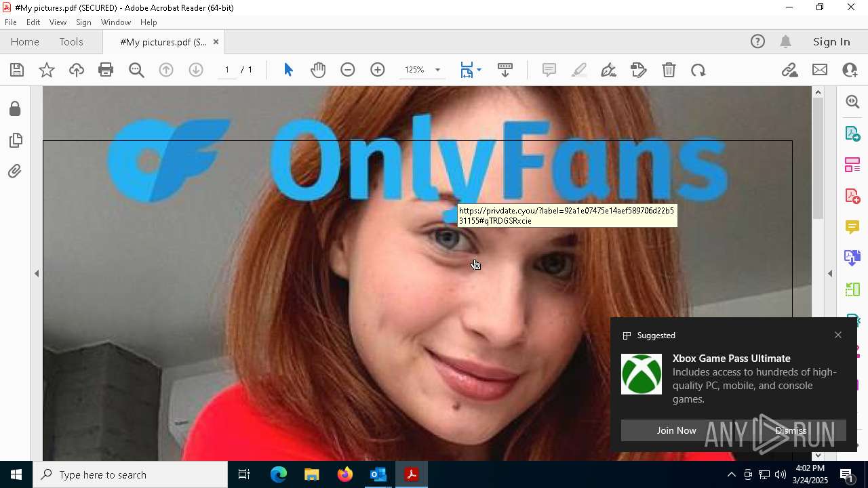Image resolution: width=868 pixels, height=488 pixels.
Task: Close the My pictures.pdf tab
Action: (216, 42)
